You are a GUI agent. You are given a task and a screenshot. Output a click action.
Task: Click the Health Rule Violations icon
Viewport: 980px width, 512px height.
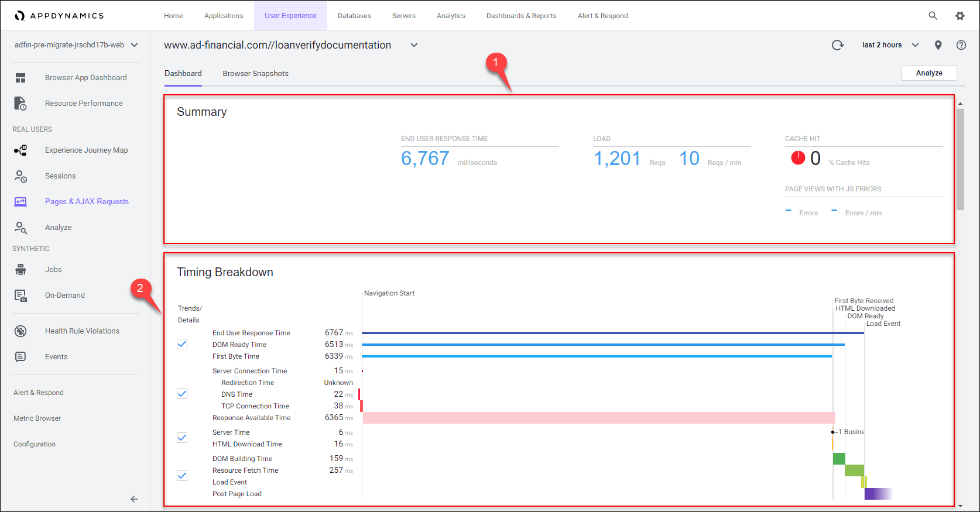pyautogui.click(x=20, y=331)
